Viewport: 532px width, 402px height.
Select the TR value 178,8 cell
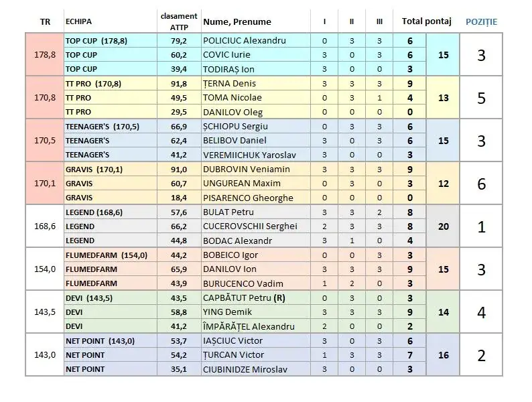(x=45, y=55)
